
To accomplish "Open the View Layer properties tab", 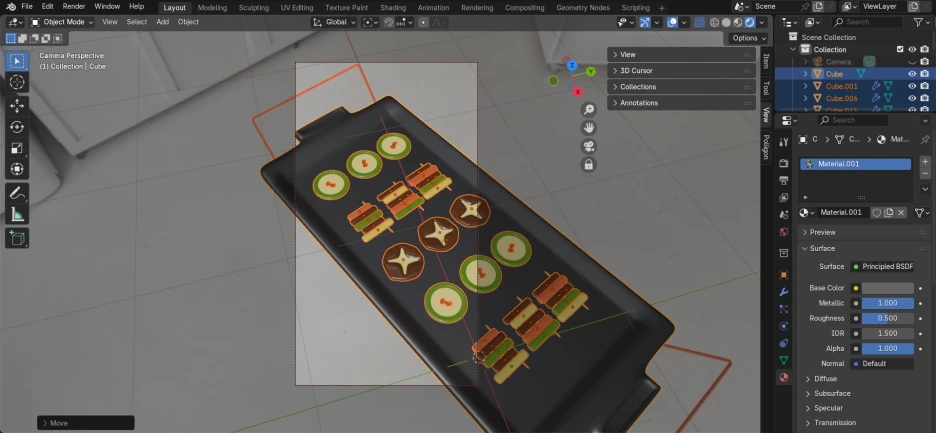I will click(x=784, y=197).
